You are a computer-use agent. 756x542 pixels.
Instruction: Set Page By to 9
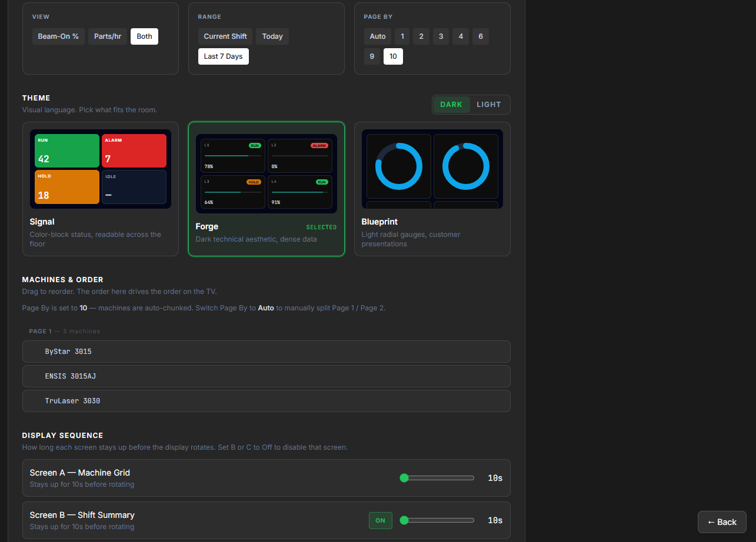point(372,56)
